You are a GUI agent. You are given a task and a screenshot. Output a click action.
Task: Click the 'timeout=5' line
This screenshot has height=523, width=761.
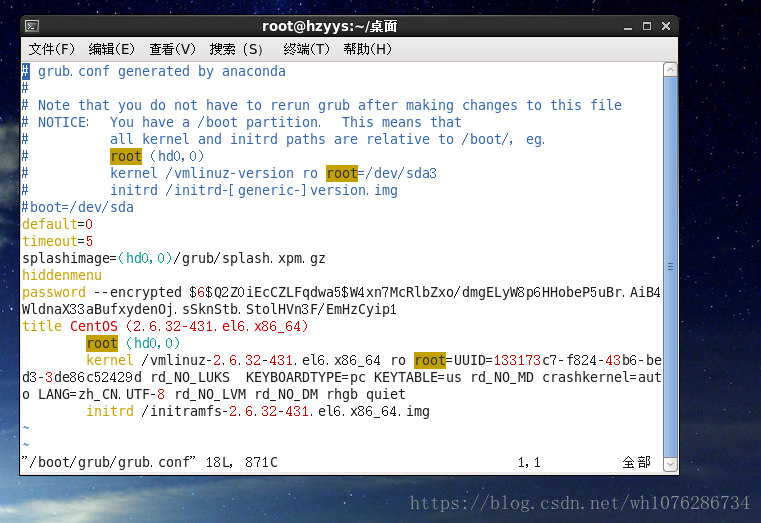pyautogui.click(x=57, y=242)
